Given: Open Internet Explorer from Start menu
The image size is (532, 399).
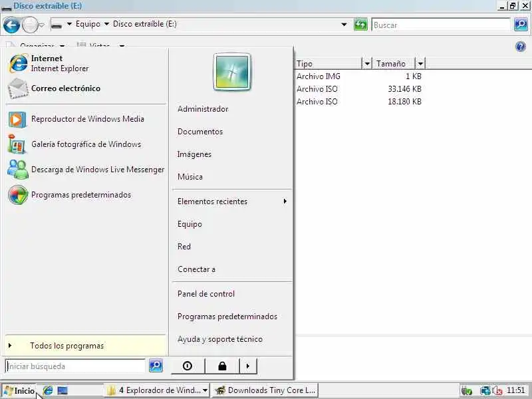Looking at the screenshot, I should (86, 63).
